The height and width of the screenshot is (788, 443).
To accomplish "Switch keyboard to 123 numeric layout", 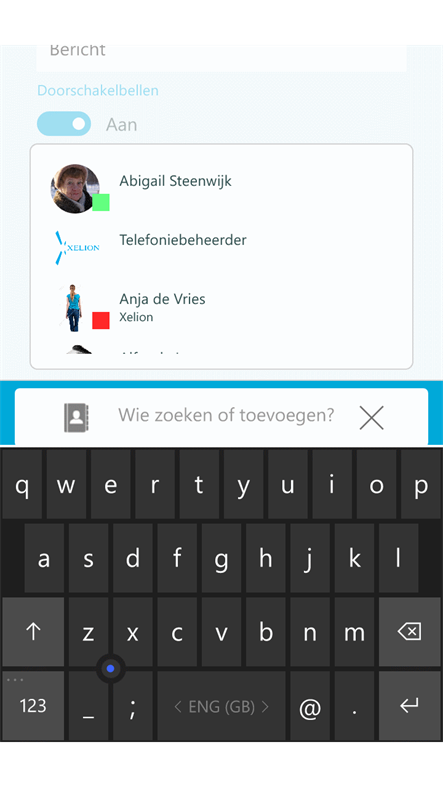I will 33,706.
